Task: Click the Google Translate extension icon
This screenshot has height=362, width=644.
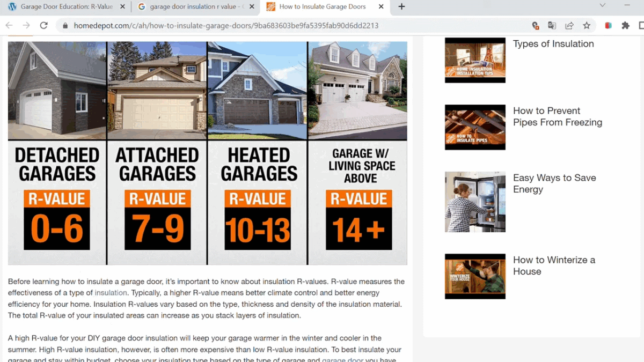Action: [x=552, y=25]
